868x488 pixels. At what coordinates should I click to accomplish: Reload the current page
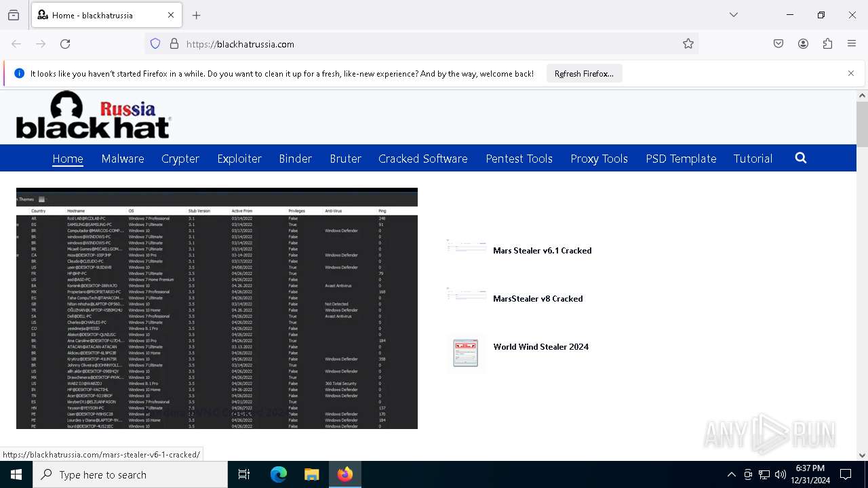pyautogui.click(x=65, y=44)
